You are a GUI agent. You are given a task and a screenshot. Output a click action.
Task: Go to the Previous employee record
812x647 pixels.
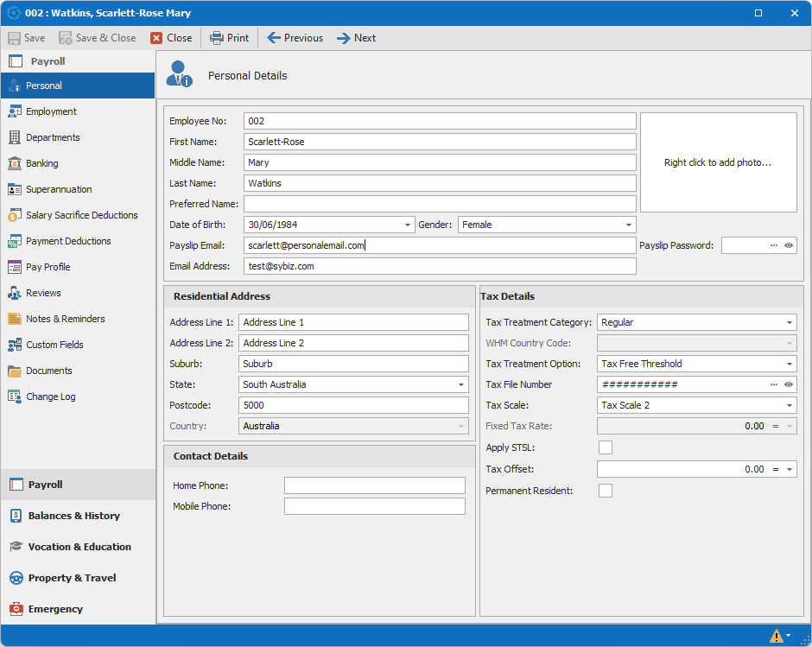[295, 38]
